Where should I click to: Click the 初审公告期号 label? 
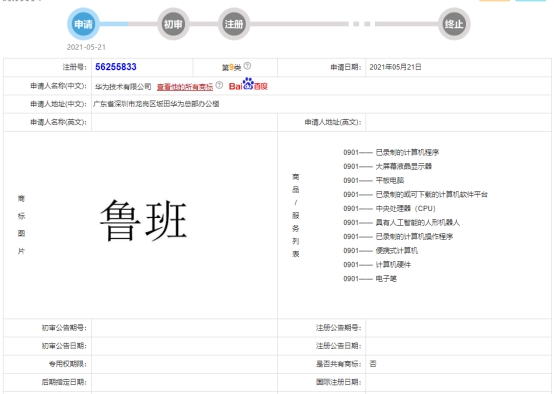(64, 328)
